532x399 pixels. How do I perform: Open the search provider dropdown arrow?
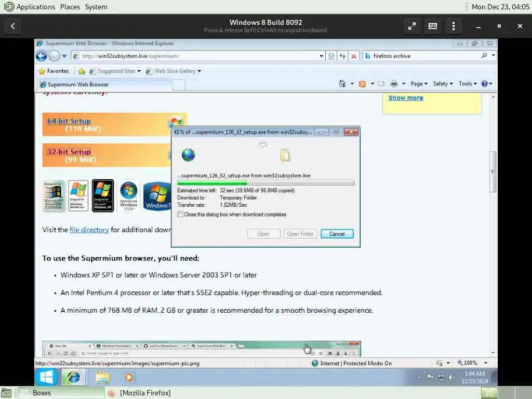pos(494,55)
